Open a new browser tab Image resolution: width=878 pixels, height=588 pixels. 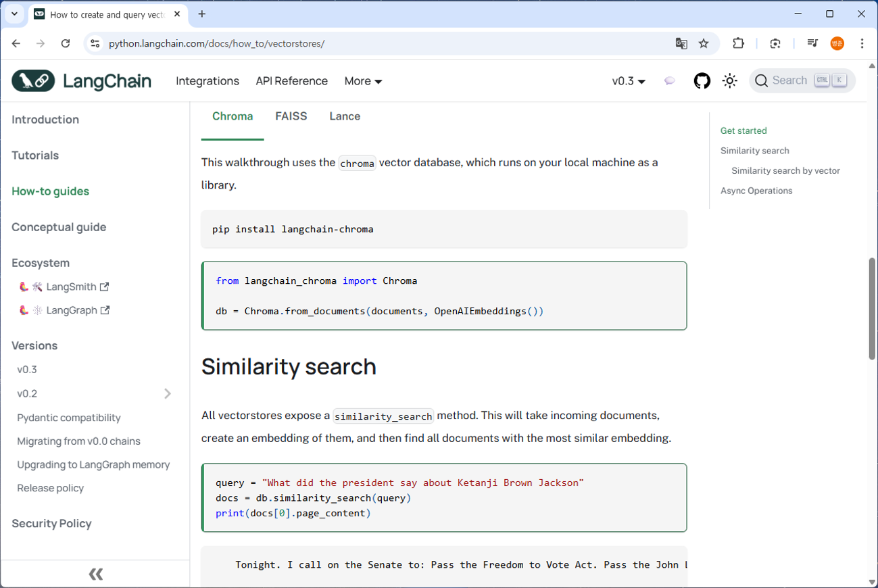[202, 14]
